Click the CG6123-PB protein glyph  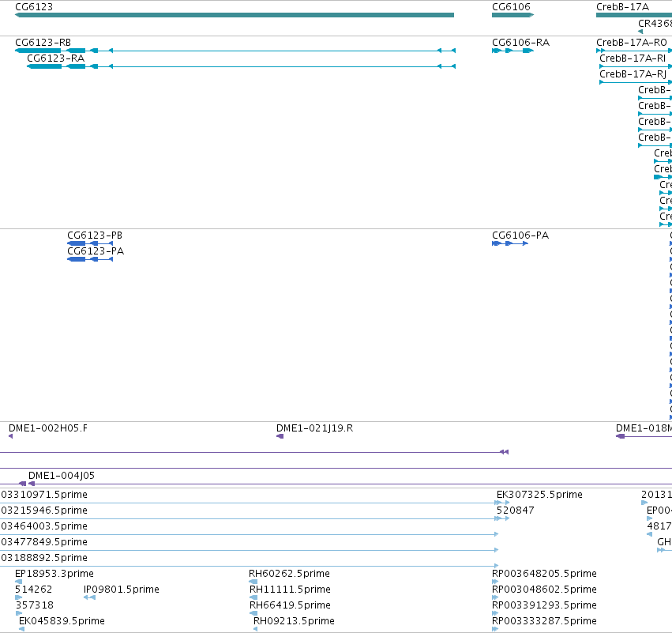pos(90,243)
